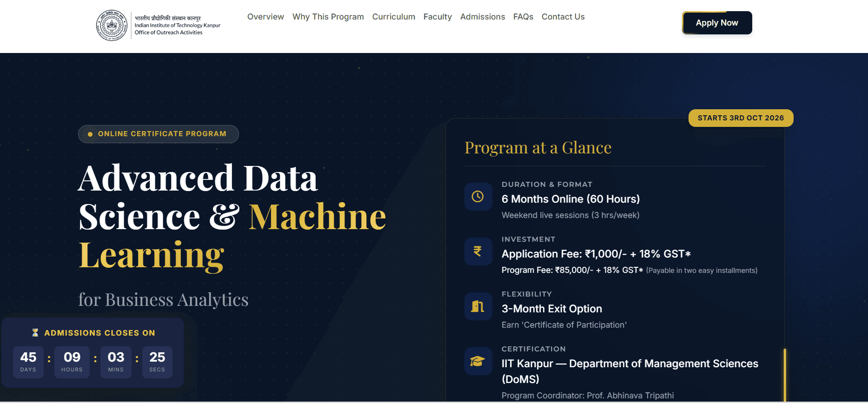The height and width of the screenshot is (403, 868).
Task: Click the Flexibility label
Action: [x=527, y=294]
